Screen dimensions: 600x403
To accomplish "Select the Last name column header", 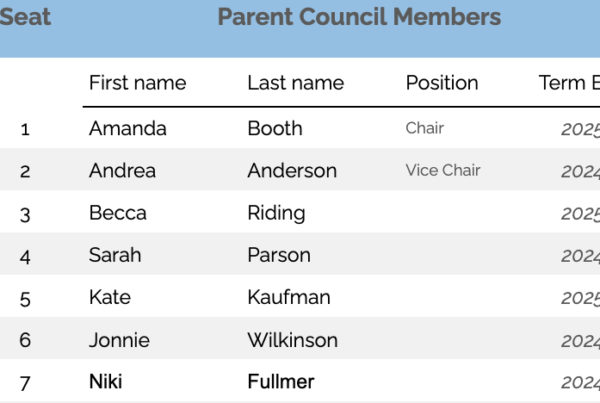I will 296,83.
